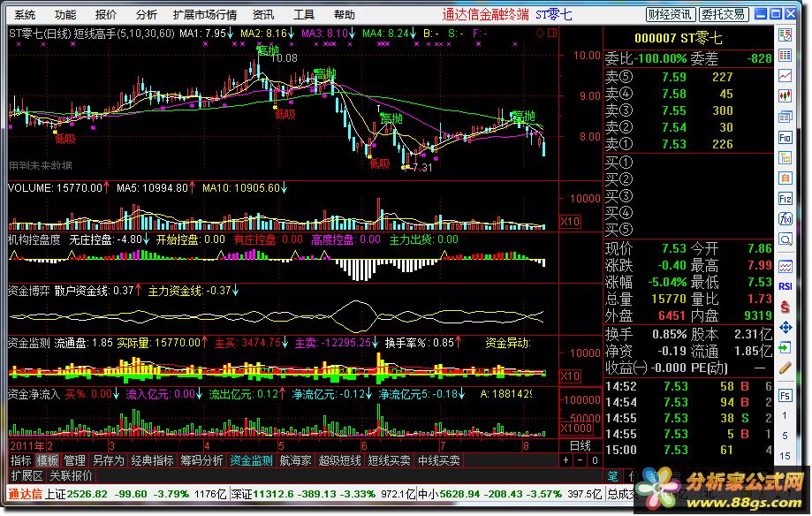Viewport: 812px width, 516px height.
Task: Select the 笔 tab under the tick list
Action: click(613, 475)
